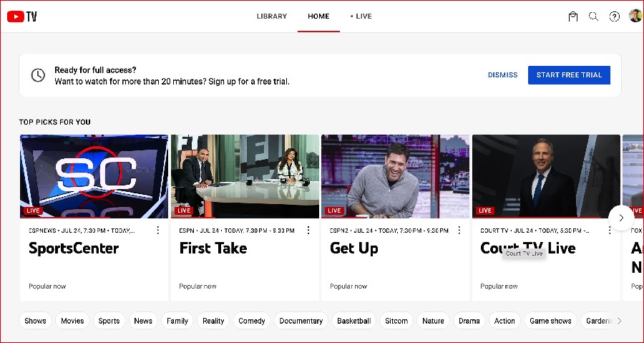Click 'Popular now' under Get Up
The width and height of the screenshot is (644, 343).
click(x=348, y=286)
